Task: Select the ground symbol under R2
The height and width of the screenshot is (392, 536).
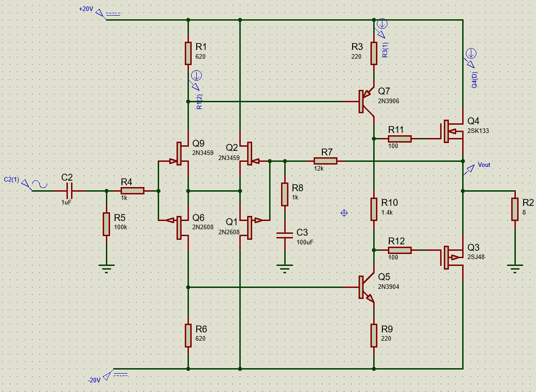Action: click(515, 269)
